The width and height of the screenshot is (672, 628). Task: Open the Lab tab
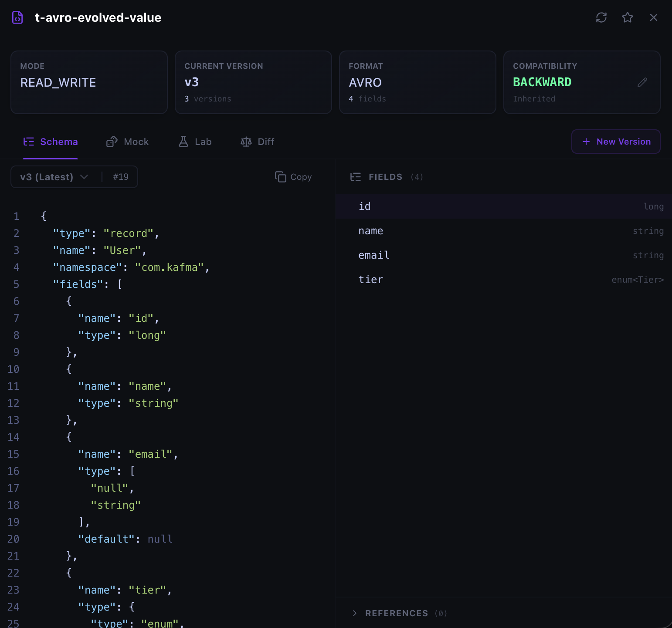tap(195, 142)
